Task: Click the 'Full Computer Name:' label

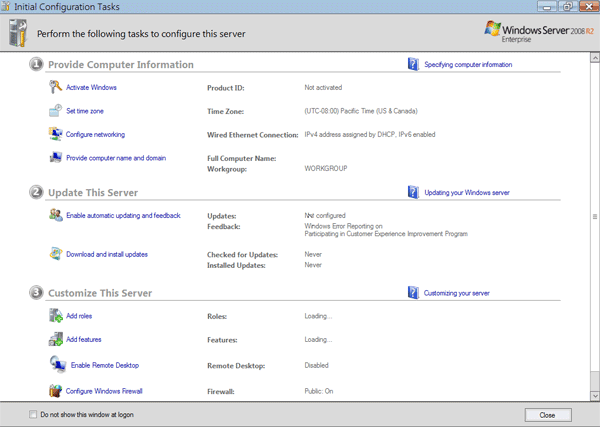Action: tap(241, 158)
